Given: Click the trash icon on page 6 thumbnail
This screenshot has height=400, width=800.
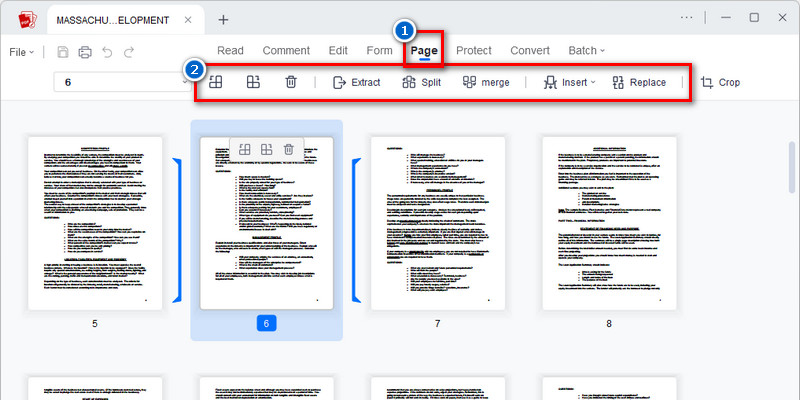Looking at the screenshot, I should [x=289, y=149].
